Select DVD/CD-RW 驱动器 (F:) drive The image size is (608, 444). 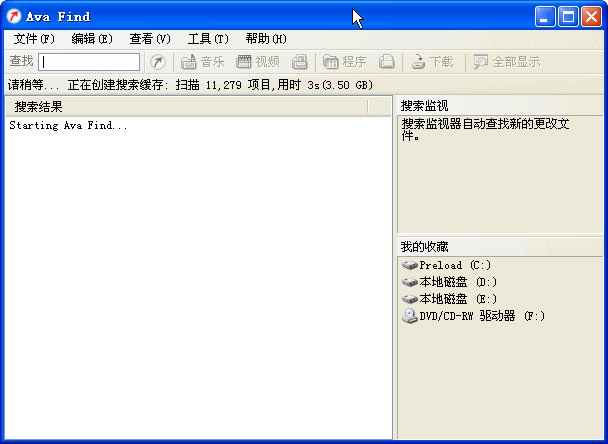click(x=481, y=316)
